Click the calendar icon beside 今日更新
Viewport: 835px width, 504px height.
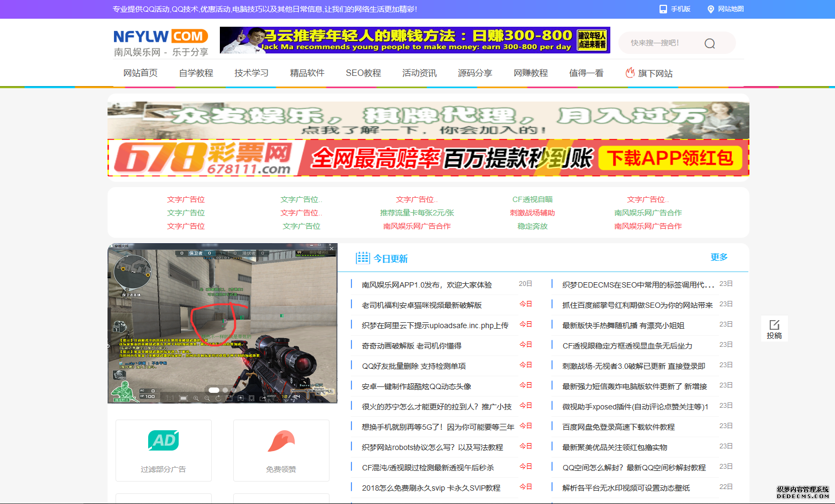pyautogui.click(x=363, y=258)
